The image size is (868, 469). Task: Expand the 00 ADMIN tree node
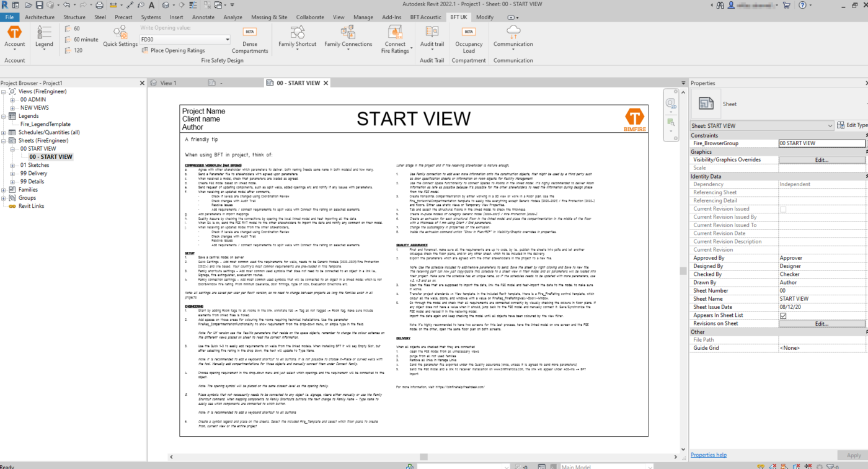pos(13,99)
